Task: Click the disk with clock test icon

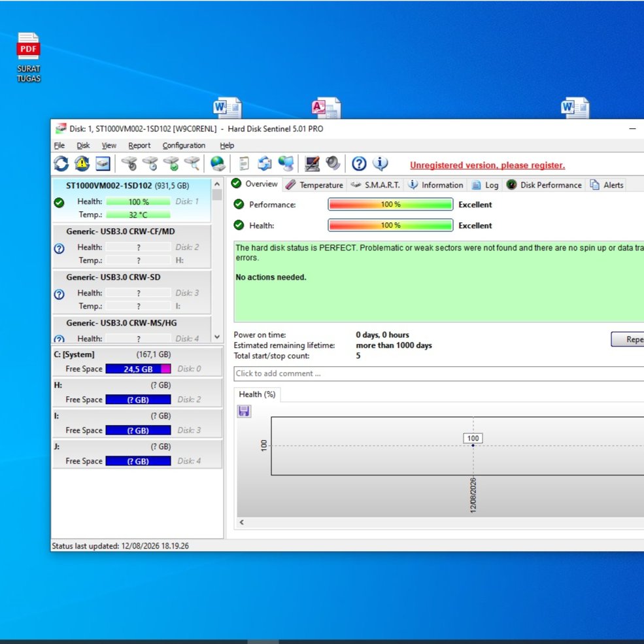Action: click(x=150, y=164)
